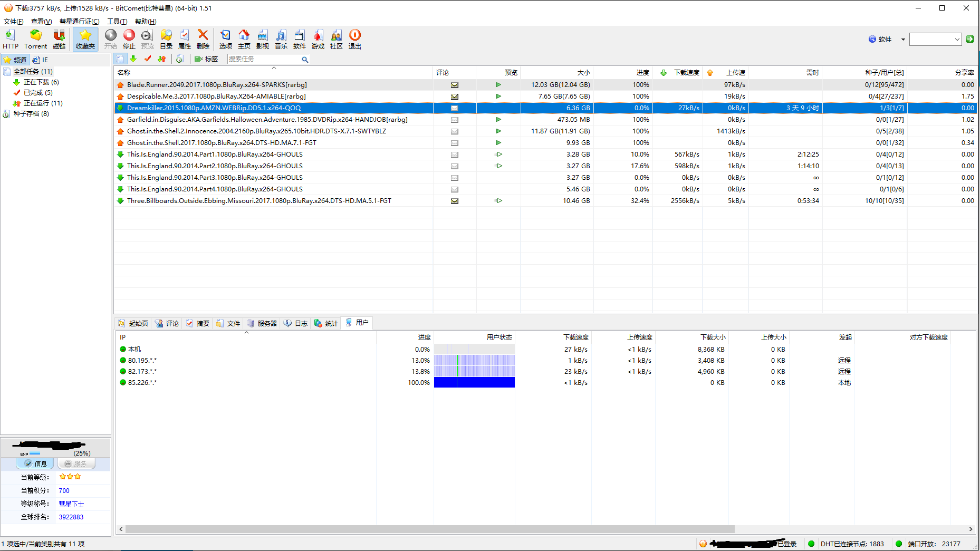Open the Community (社区) section

click(337, 39)
